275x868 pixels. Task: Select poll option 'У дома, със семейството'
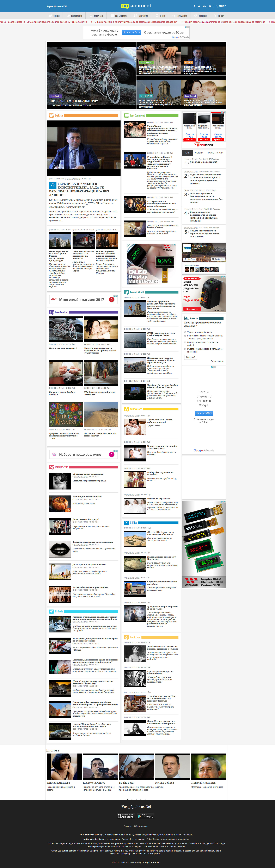185,332
